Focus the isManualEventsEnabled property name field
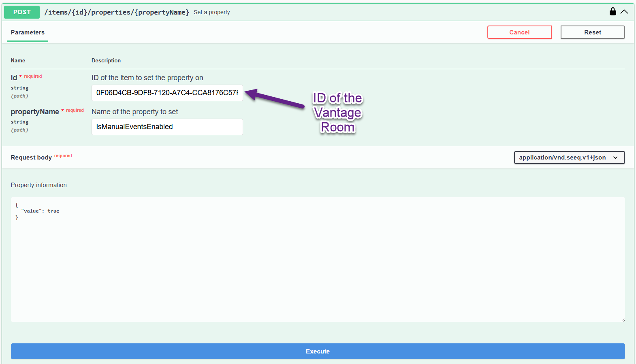This screenshot has width=636, height=364. pyautogui.click(x=167, y=127)
